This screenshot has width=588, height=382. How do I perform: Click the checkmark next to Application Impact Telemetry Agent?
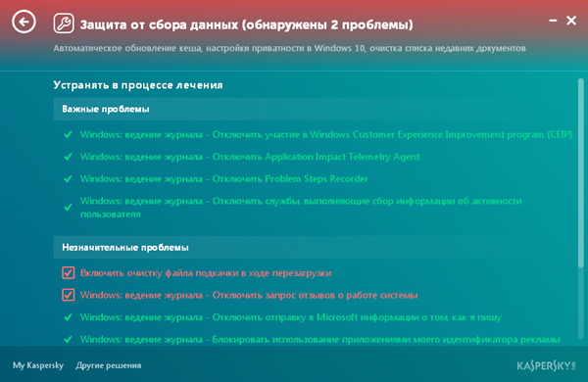68,157
